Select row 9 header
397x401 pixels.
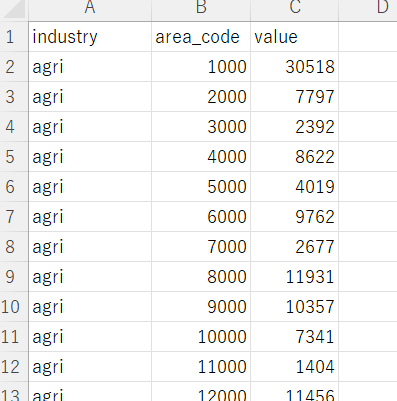[14, 277]
